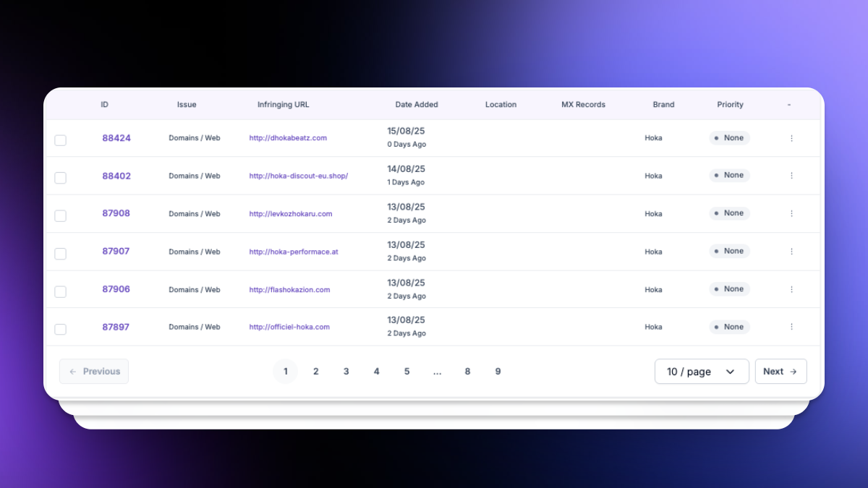Visit the http://flashokazion.com link
Screen dimensions: 868x488
pos(289,290)
